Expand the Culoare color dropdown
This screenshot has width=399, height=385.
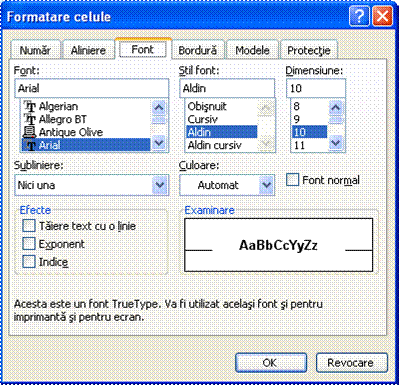[x=266, y=185]
